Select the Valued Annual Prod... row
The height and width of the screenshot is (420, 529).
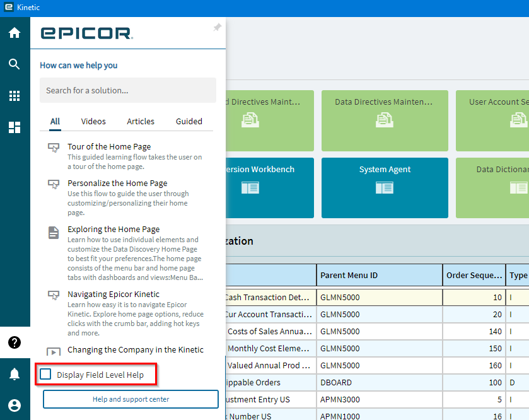coord(377,365)
